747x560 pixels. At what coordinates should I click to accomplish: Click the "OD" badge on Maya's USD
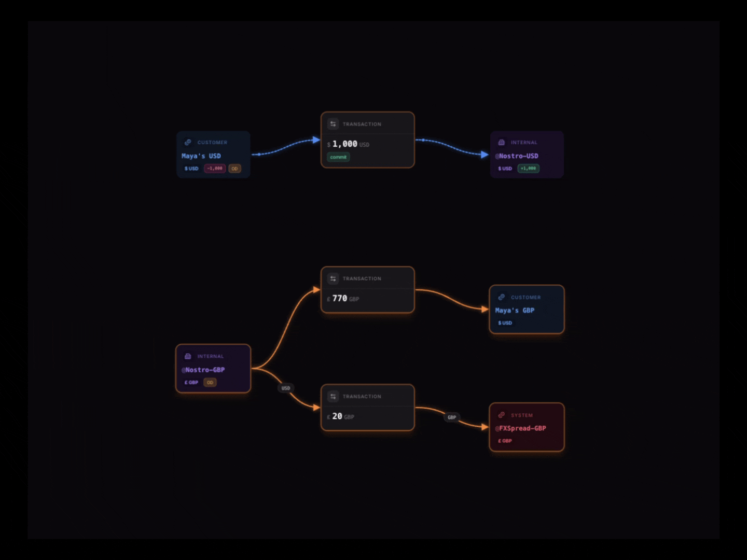click(x=234, y=169)
